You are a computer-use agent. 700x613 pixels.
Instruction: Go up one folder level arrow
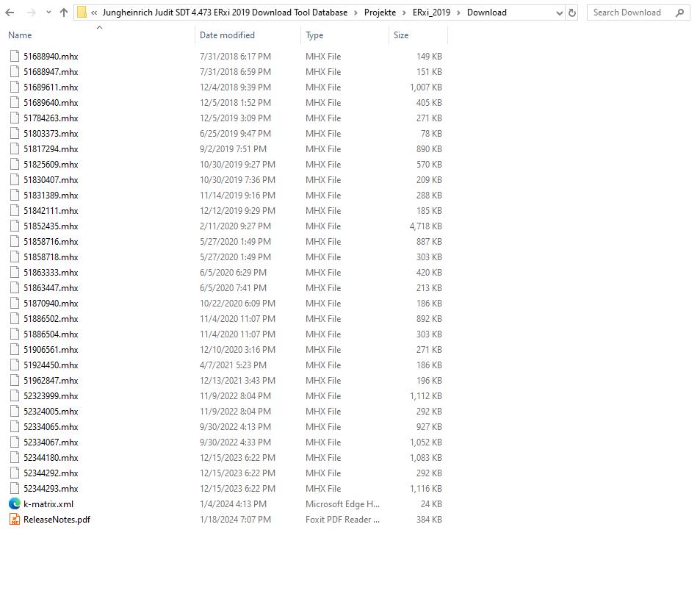[x=64, y=12]
